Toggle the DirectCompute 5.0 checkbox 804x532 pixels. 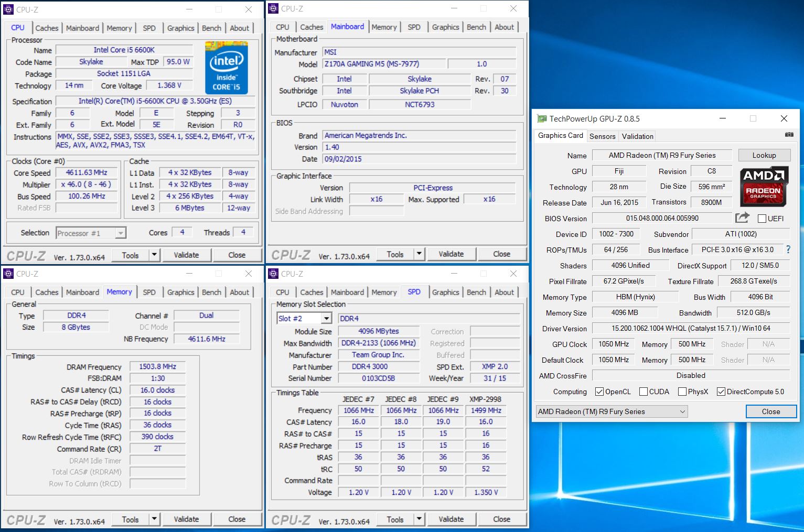(x=721, y=392)
